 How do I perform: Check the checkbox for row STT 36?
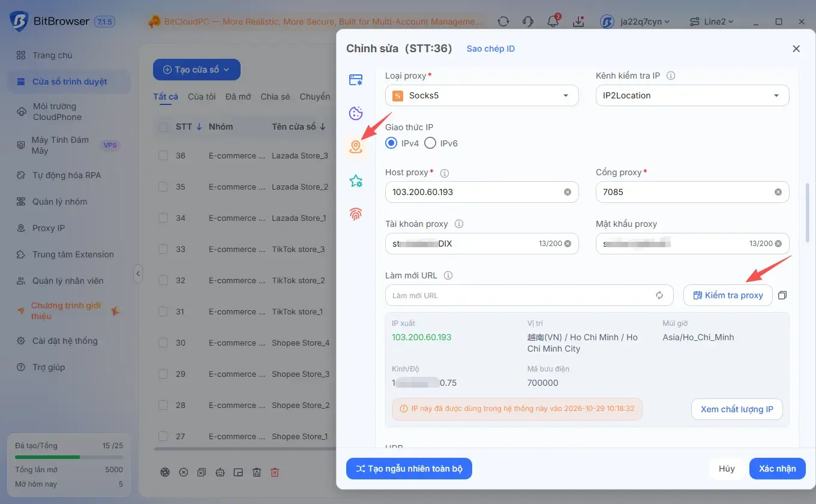click(163, 155)
